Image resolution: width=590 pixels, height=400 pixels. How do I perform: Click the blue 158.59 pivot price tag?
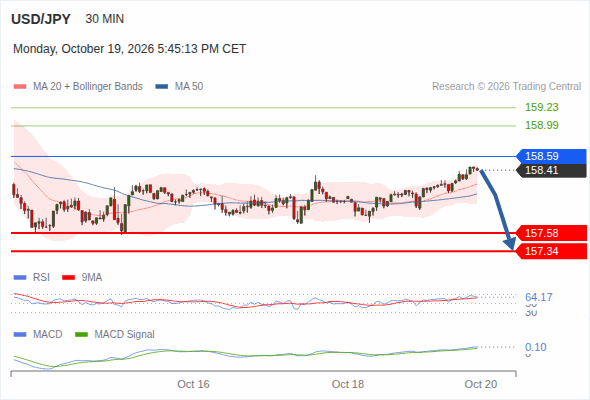point(551,156)
